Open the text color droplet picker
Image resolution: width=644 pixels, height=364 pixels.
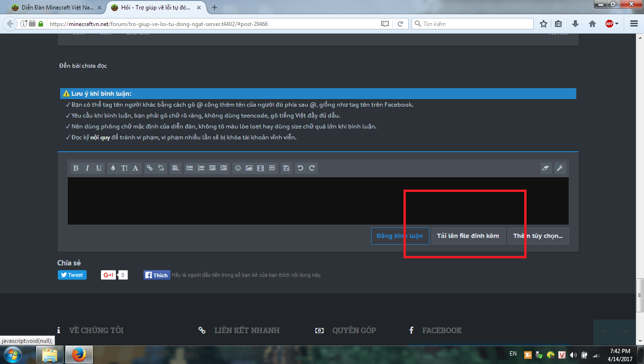tap(113, 168)
